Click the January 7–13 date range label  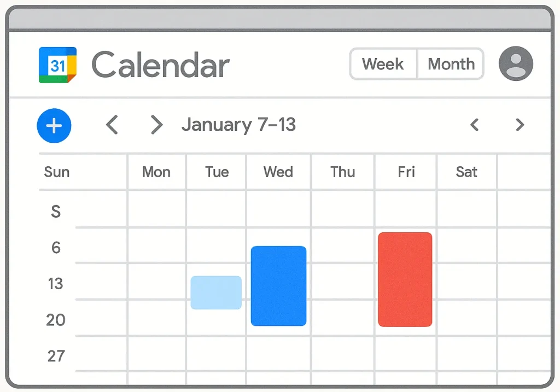238,125
